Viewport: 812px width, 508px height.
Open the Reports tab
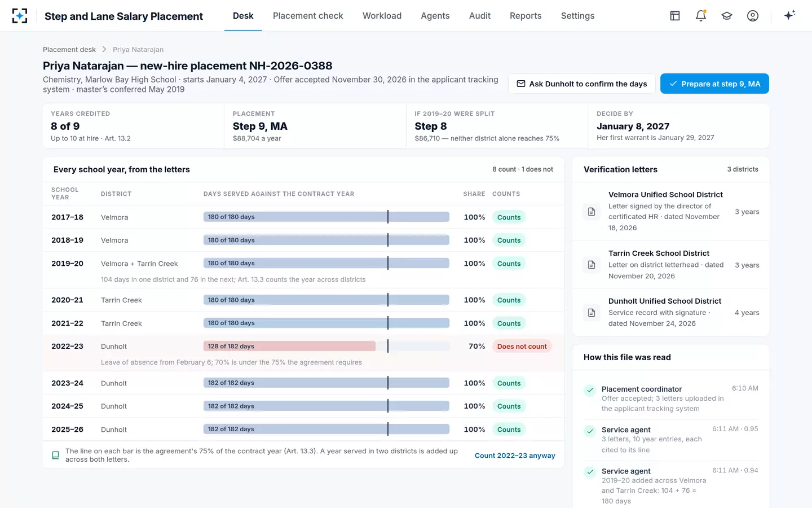click(526, 16)
